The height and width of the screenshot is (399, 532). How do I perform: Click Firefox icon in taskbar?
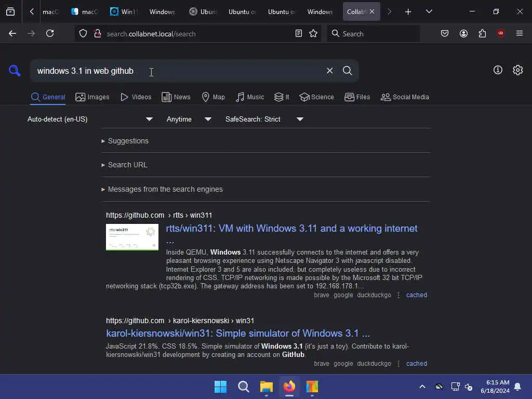pyautogui.click(x=289, y=387)
